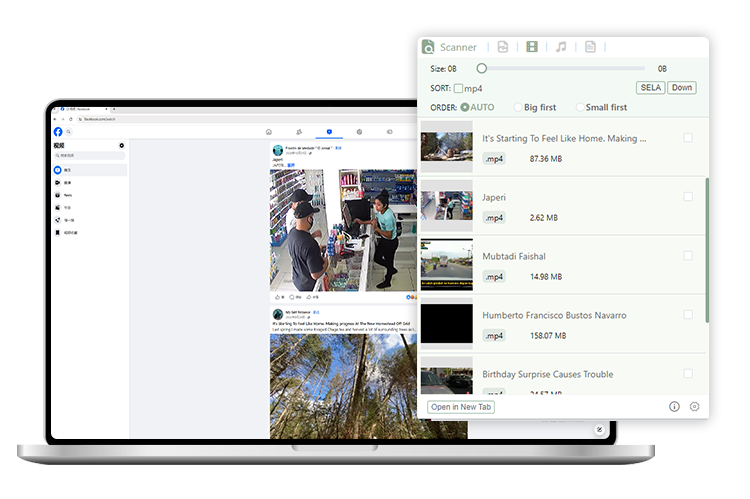750x499 pixels.
Task: Click the browser forward arrow
Action: (x=63, y=119)
